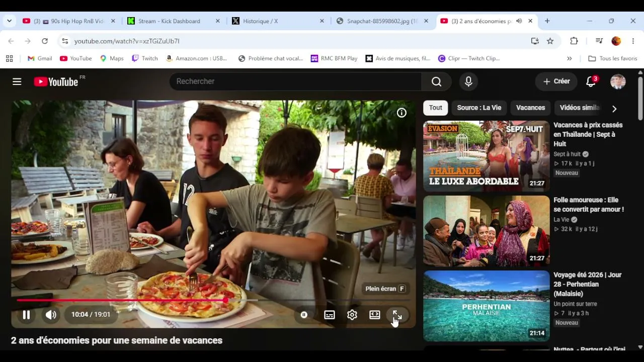Open the Amazon.com bookmark
The width and height of the screenshot is (644, 362).
(x=196, y=58)
